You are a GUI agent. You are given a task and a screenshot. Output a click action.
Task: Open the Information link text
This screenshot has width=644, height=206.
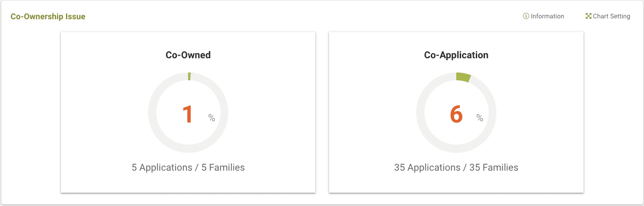(547, 16)
